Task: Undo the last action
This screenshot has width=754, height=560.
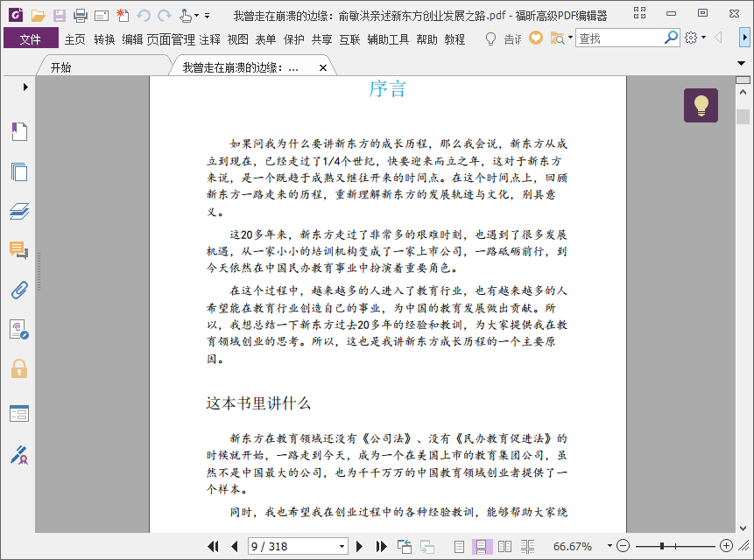Action: click(144, 16)
